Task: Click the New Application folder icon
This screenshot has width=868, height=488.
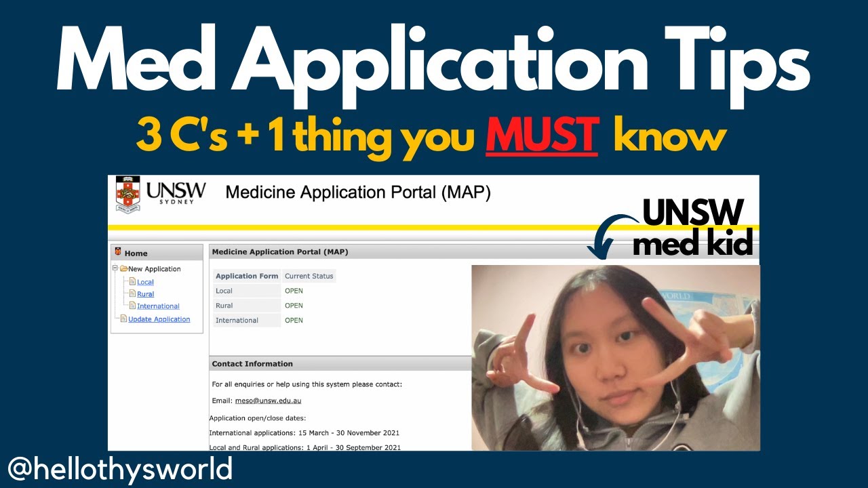Action: pyautogui.click(x=123, y=269)
